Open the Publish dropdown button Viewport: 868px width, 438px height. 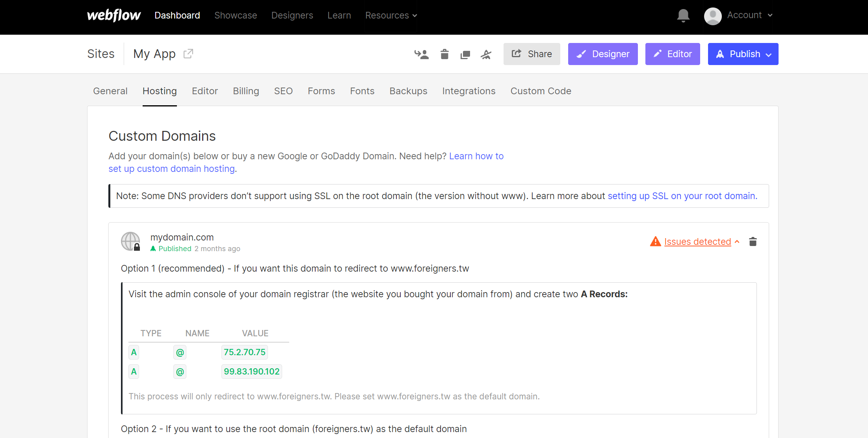tap(743, 54)
